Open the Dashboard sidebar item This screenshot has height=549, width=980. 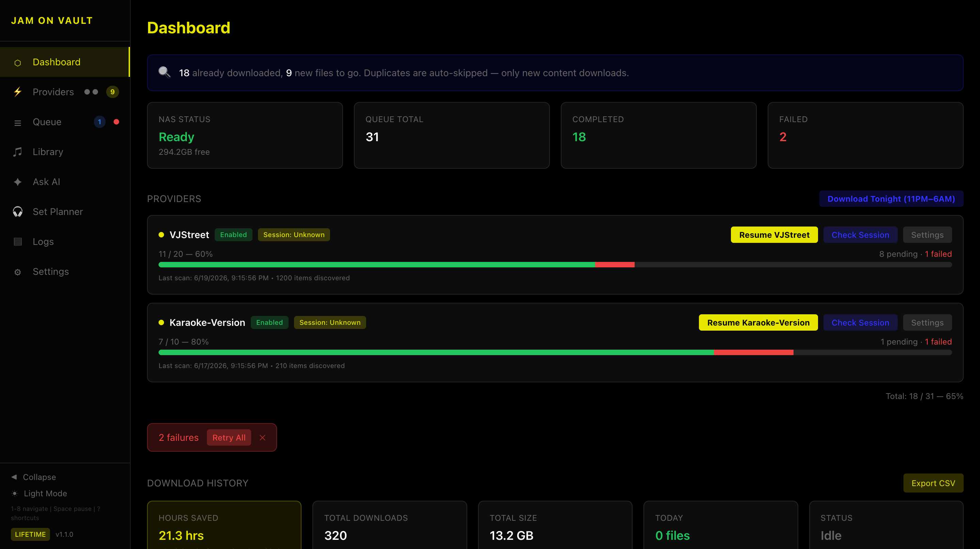point(65,62)
